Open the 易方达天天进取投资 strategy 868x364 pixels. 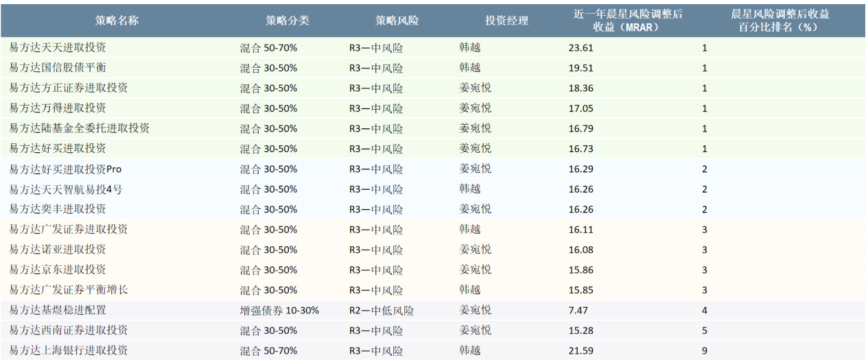tap(58, 48)
